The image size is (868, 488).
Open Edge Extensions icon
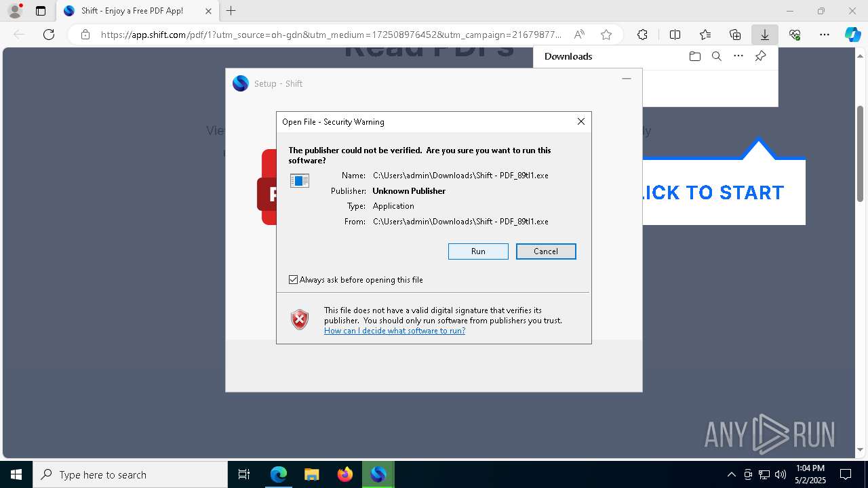[x=642, y=35]
